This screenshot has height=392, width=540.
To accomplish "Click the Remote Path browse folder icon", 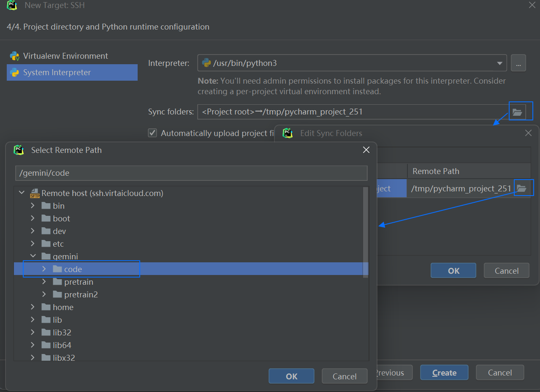I will pos(521,188).
